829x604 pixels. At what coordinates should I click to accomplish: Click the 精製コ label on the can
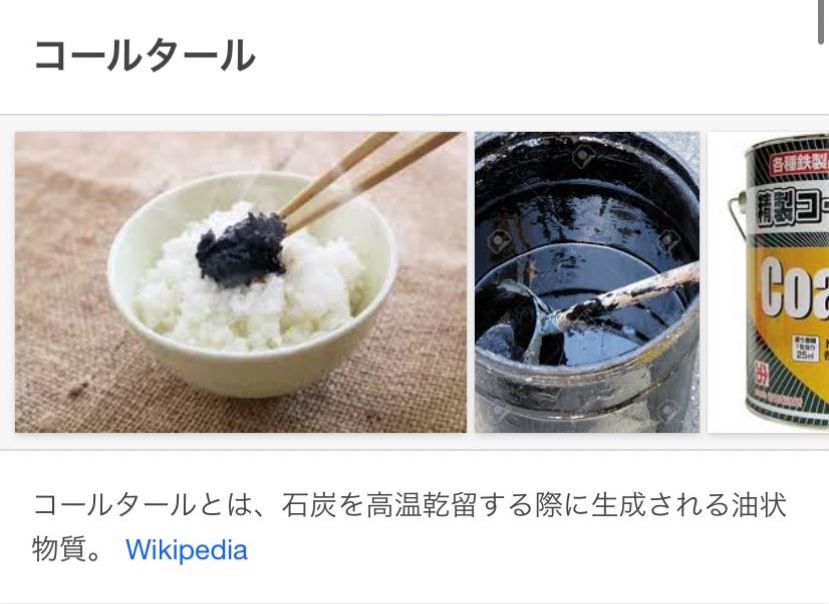click(x=791, y=207)
